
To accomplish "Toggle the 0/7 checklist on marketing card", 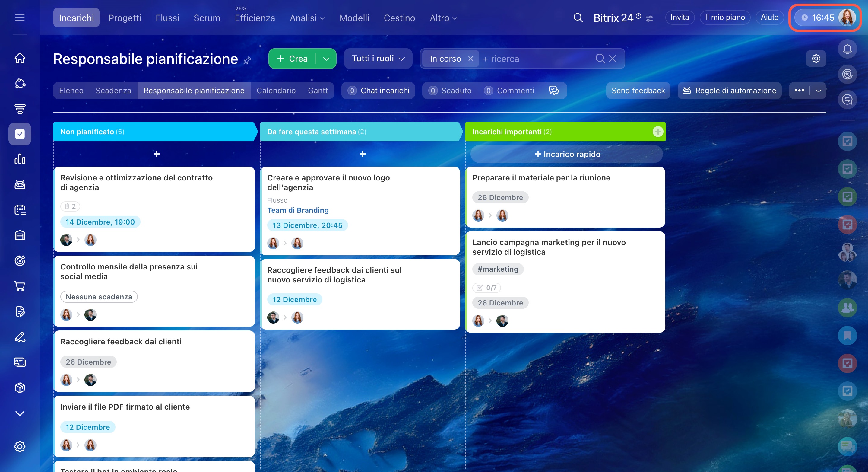I will tap(486, 288).
